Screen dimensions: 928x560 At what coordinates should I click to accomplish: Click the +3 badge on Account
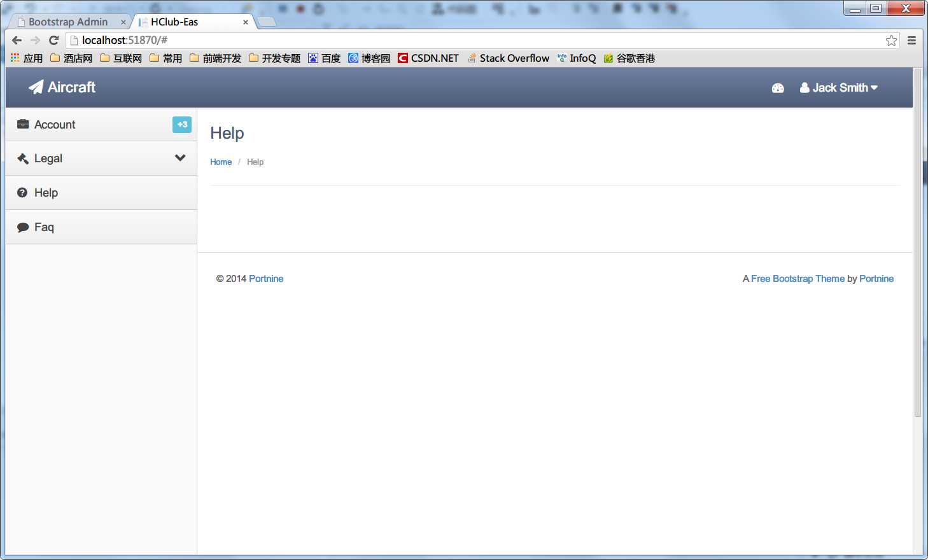[x=182, y=125]
